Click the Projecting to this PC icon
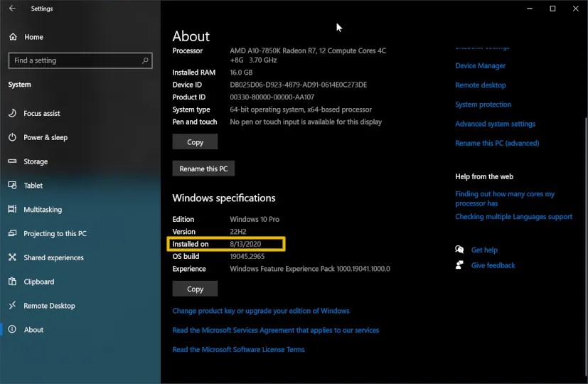This screenshot has width=588, height=384. coord(12,233)
